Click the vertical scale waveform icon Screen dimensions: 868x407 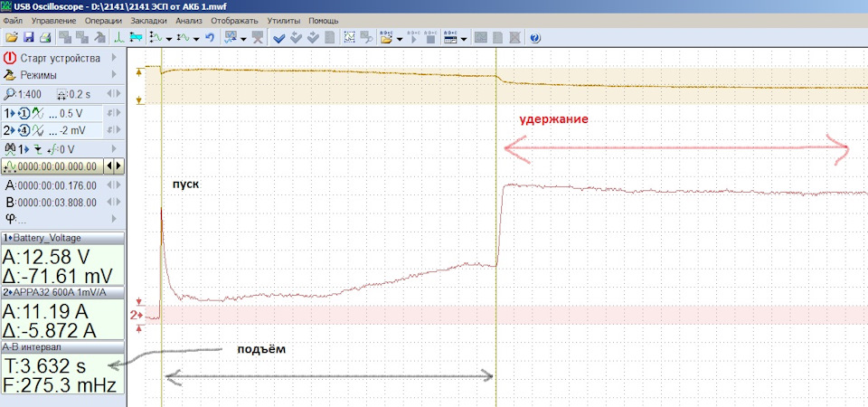[156, 38]
